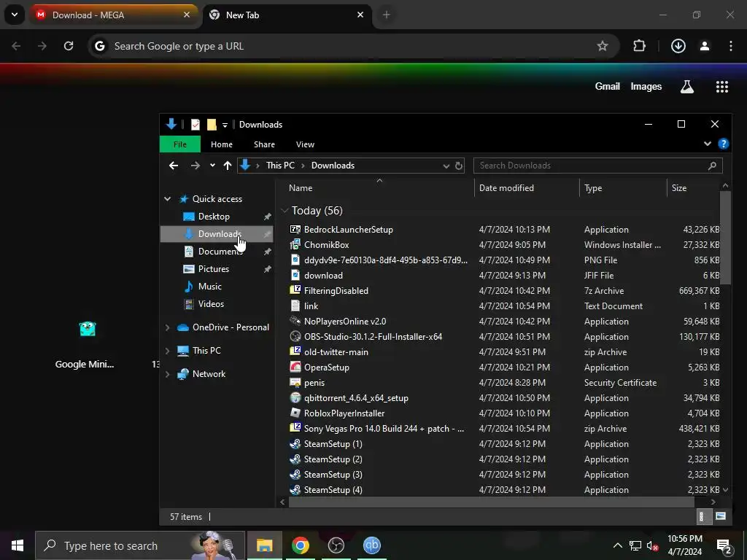Click the vertical scrollbar in file list
This screenshot has width=747, height=560.
[x=725, y=238]
